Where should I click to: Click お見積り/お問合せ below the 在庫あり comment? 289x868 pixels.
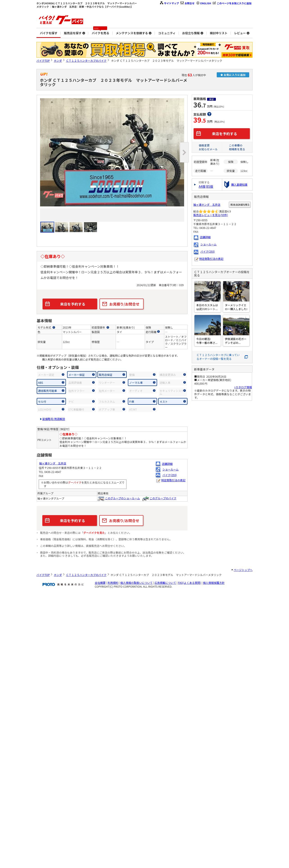click(122, 304)
